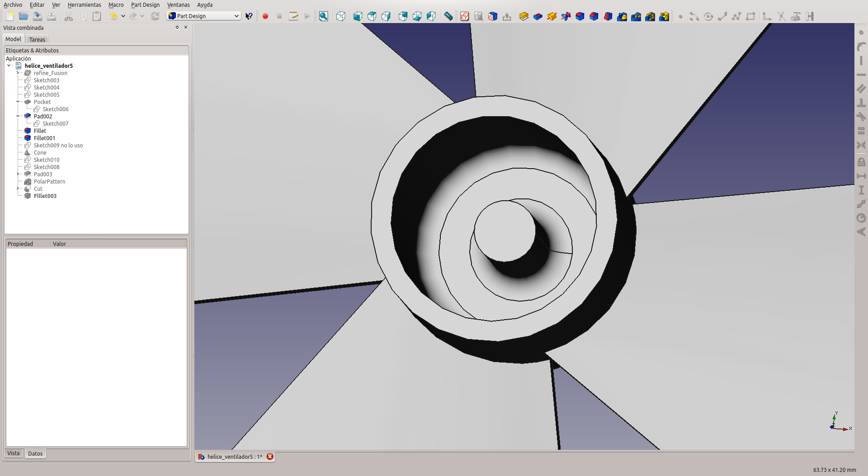Click the Print toolbar icon
The width and height of the screenshot is (868, 476).
(52, 16)
